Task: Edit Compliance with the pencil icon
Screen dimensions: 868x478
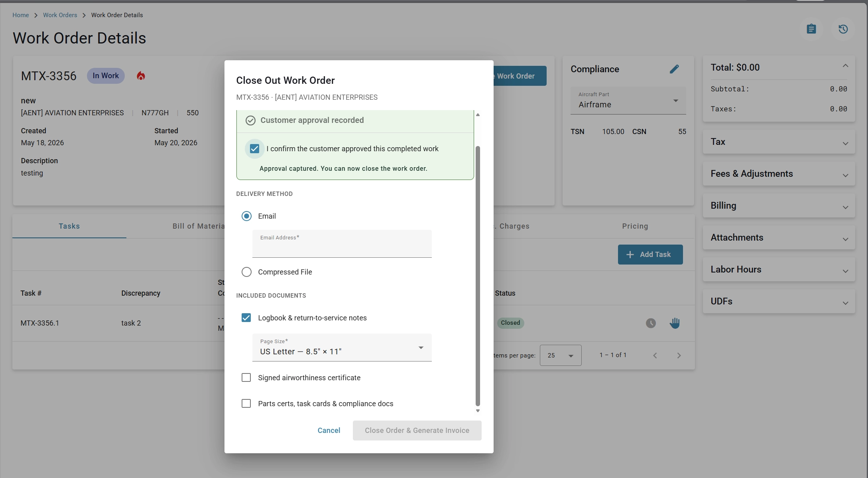Action: coord(674,69)
